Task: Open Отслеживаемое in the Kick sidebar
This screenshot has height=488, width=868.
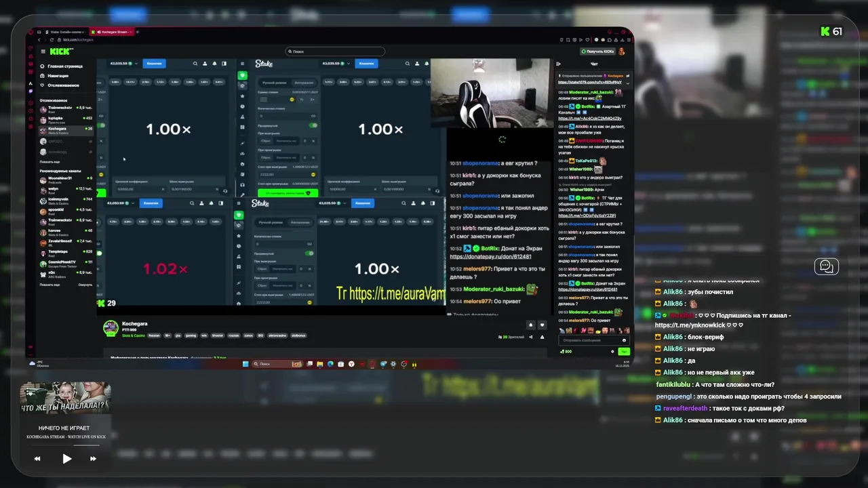Action: coord(60,85)
